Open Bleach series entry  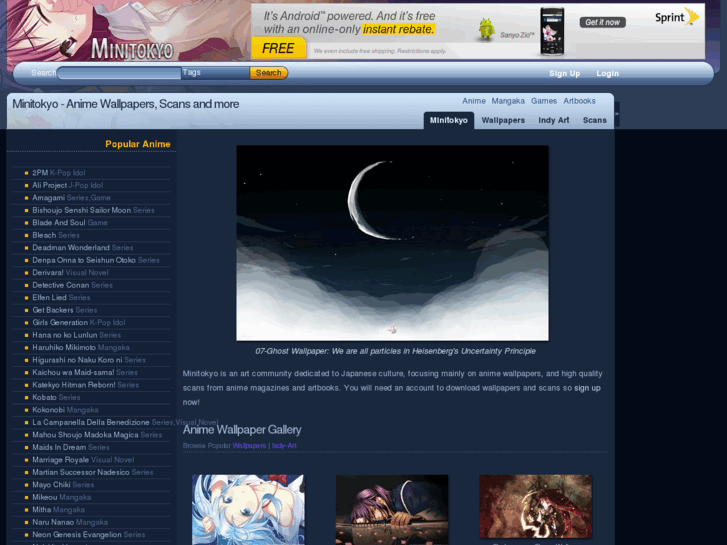44,235
